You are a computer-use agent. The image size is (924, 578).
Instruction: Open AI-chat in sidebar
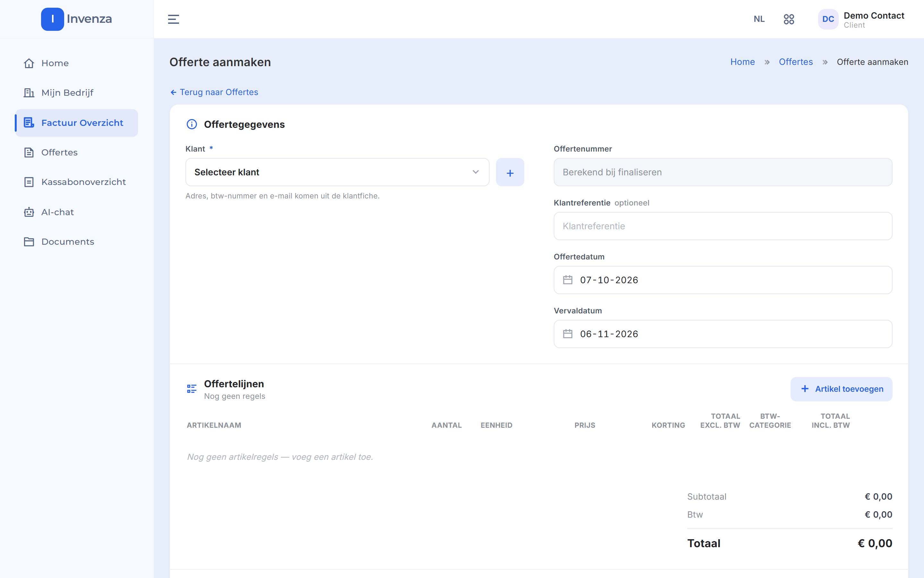coord(76,212)
